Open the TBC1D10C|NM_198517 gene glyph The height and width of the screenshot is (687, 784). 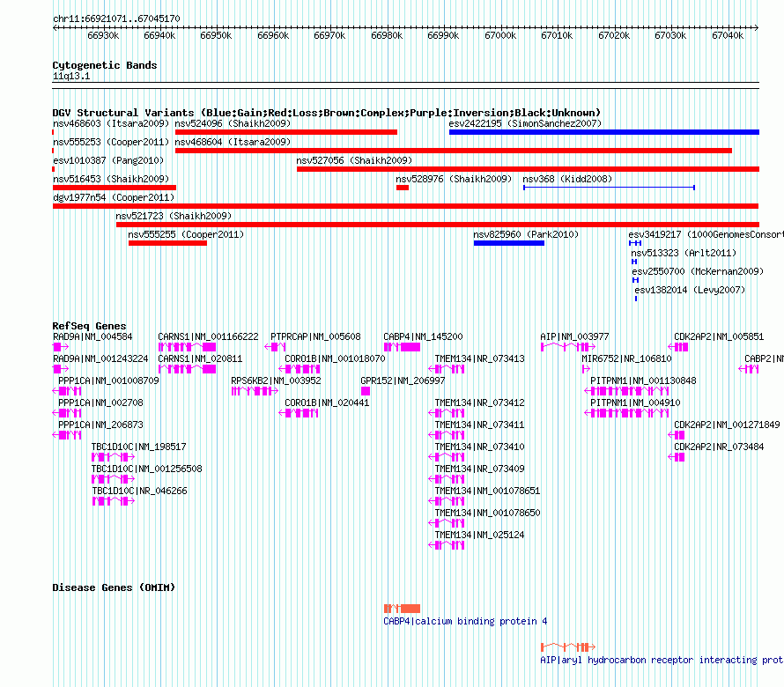(x=113, y=457)
